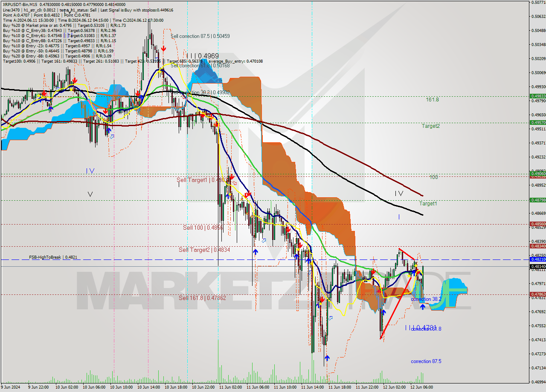The image size is (546, 392).
Task: Click the blue 'correction 38.2' label
Action: coord(426,300)
